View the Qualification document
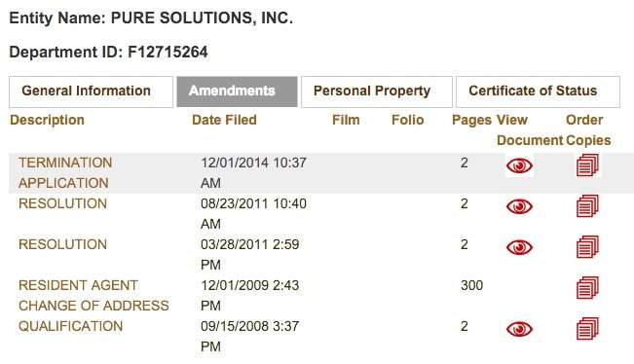 [519, 328]
